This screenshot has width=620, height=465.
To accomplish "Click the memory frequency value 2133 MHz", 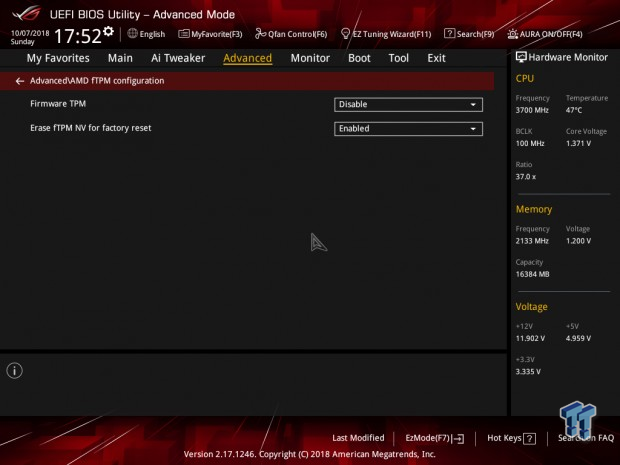I will 532,241.
